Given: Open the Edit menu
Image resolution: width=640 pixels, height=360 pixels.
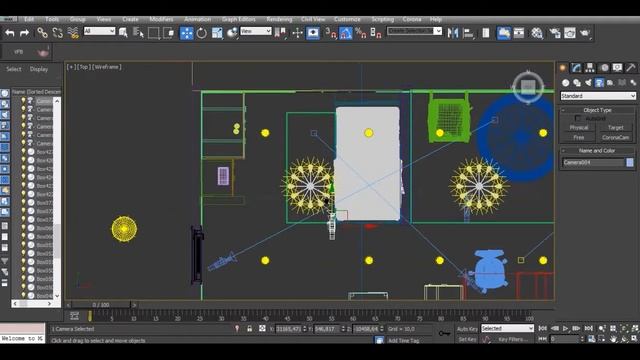Looking at the screenshot, I should click(29, 19).
